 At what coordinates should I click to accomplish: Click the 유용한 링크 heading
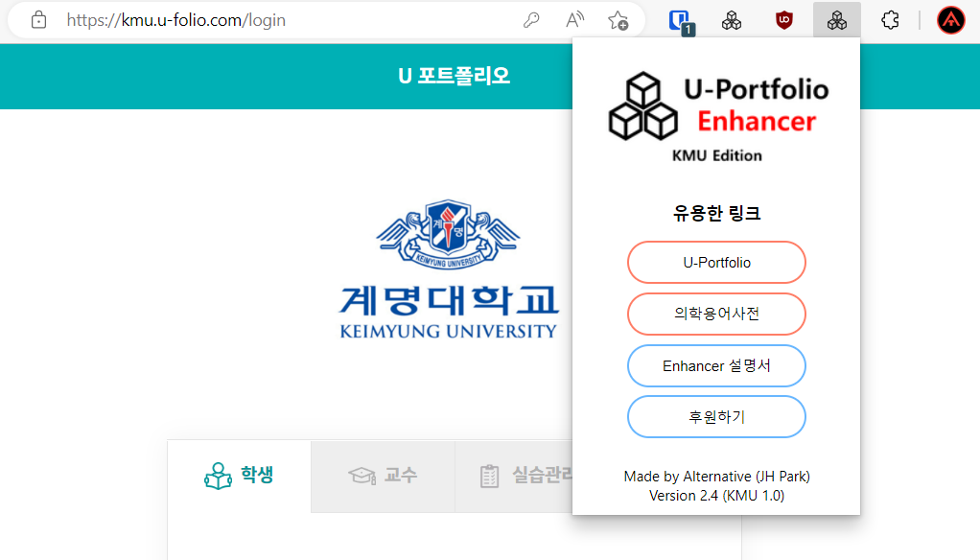coord(716,213)
